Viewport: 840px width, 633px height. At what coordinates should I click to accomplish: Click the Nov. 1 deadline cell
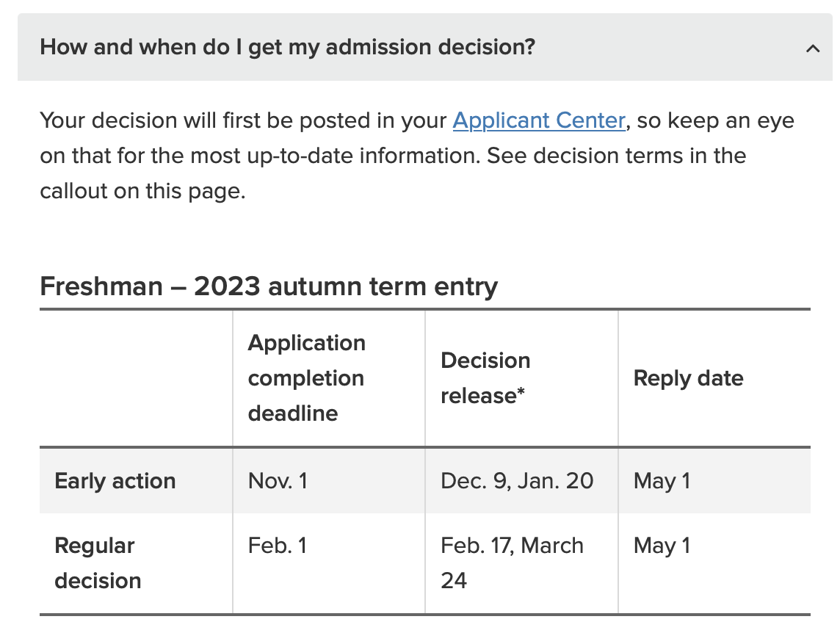278,481
